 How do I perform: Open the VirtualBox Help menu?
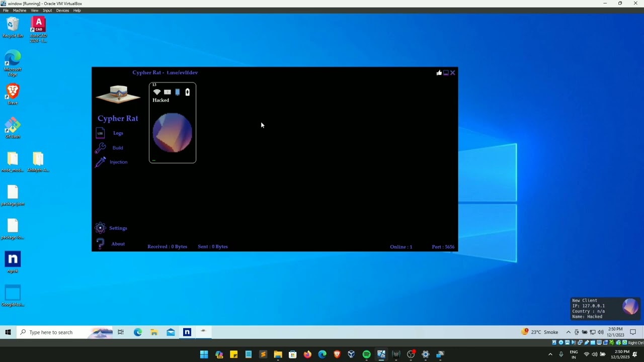77,11
